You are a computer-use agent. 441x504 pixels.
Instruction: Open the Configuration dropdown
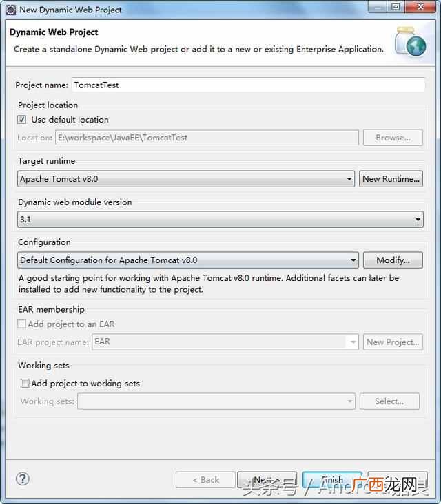188,260
